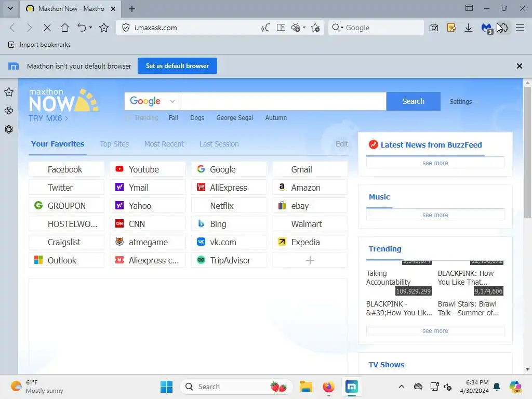
Task: Click the forward navigation arrow
Action: pos(29,28)
